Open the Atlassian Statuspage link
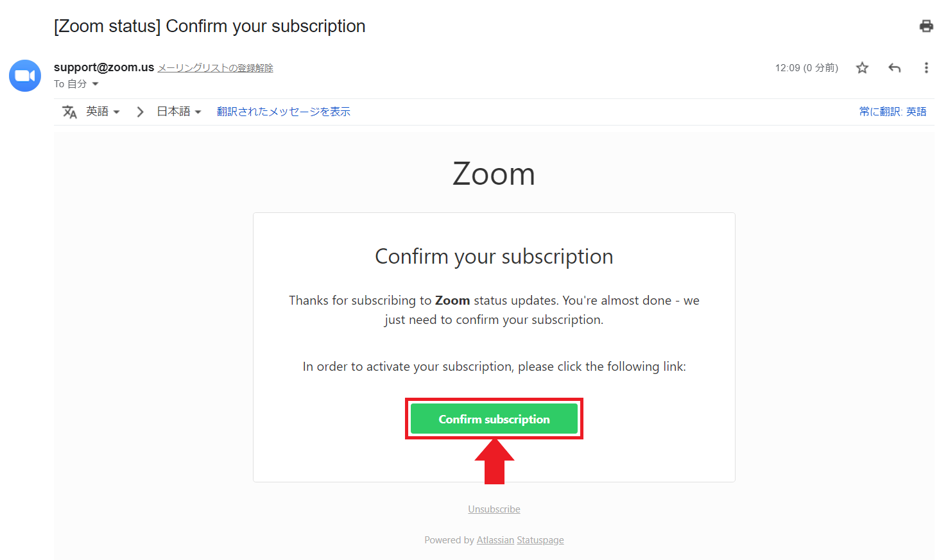Image resolution: width=939 pixels, height=560 pixels. [521, 540]
